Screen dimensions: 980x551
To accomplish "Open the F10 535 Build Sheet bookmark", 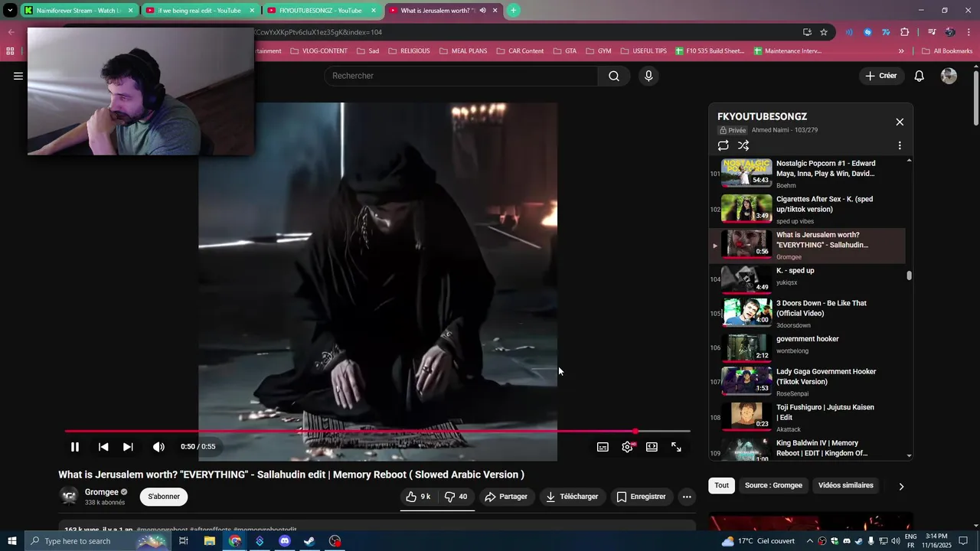I will tap(710, 51).
